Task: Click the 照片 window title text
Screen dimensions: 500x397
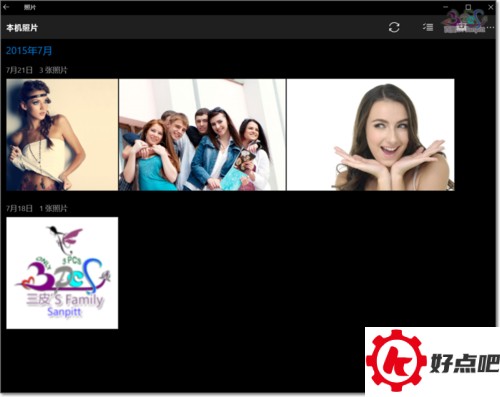Action: 30,7
